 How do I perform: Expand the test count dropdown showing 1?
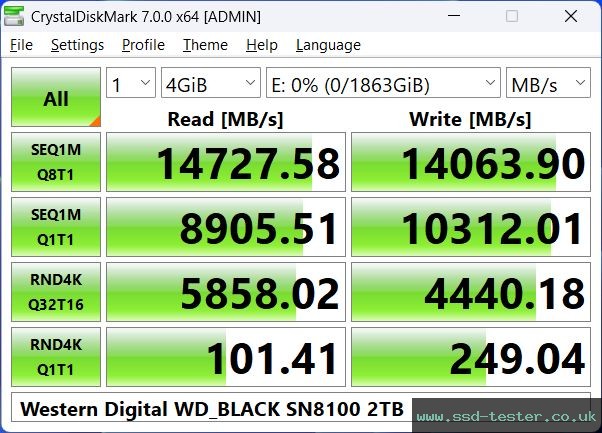coord(131,83)
